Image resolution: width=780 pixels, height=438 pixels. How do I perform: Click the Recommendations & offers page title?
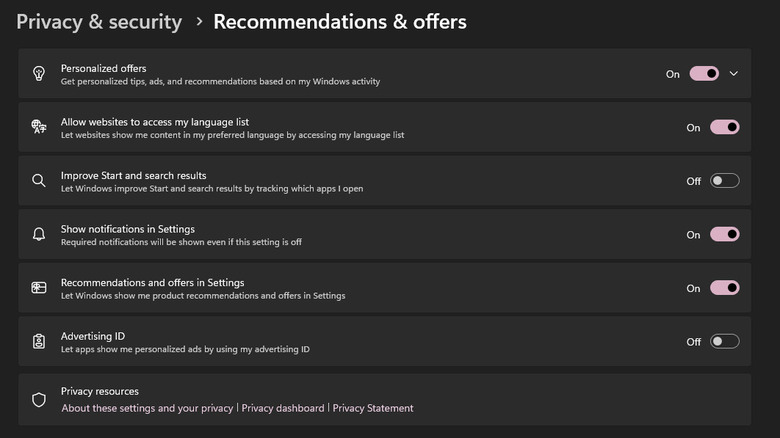tap(340, 21)
